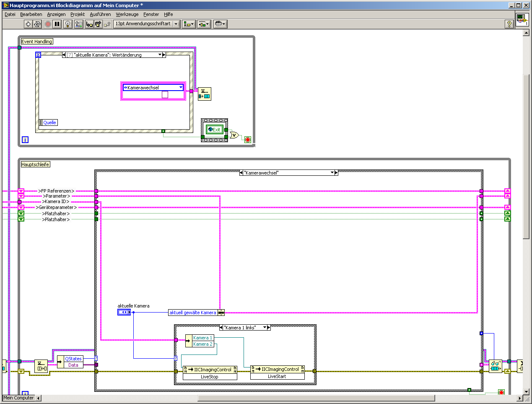The height and width of the screenshot is (404, 532).
Task: Open the Fenster menu
Action: (x=151, y=14)
